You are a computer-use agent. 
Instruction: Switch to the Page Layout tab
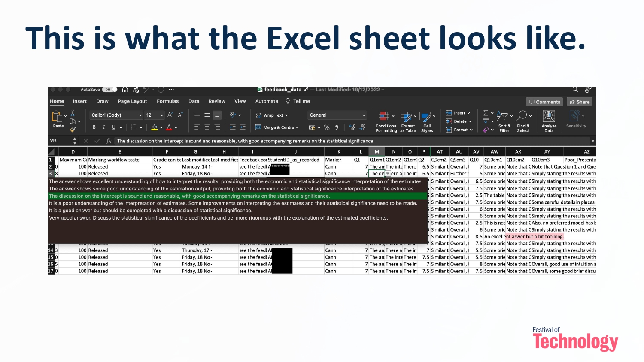point(132,101)
